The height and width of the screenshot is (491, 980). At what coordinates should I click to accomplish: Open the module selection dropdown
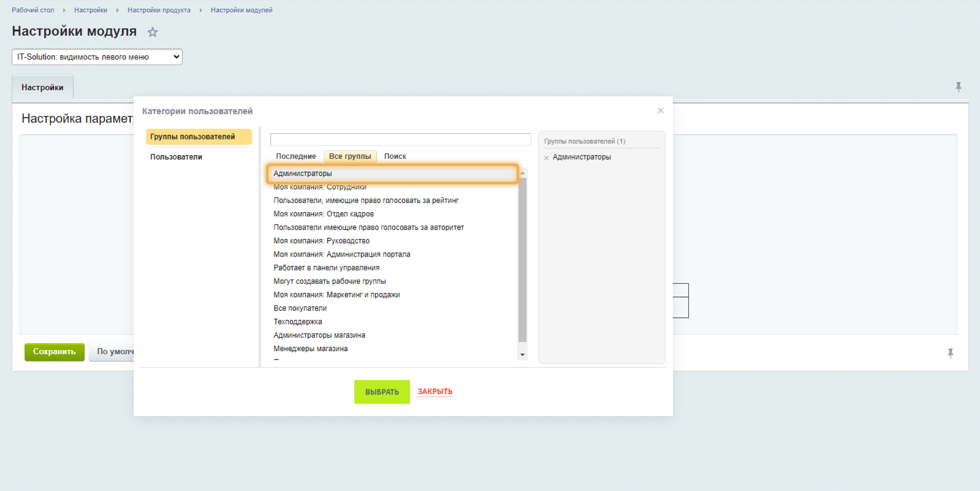click(97, 57)
